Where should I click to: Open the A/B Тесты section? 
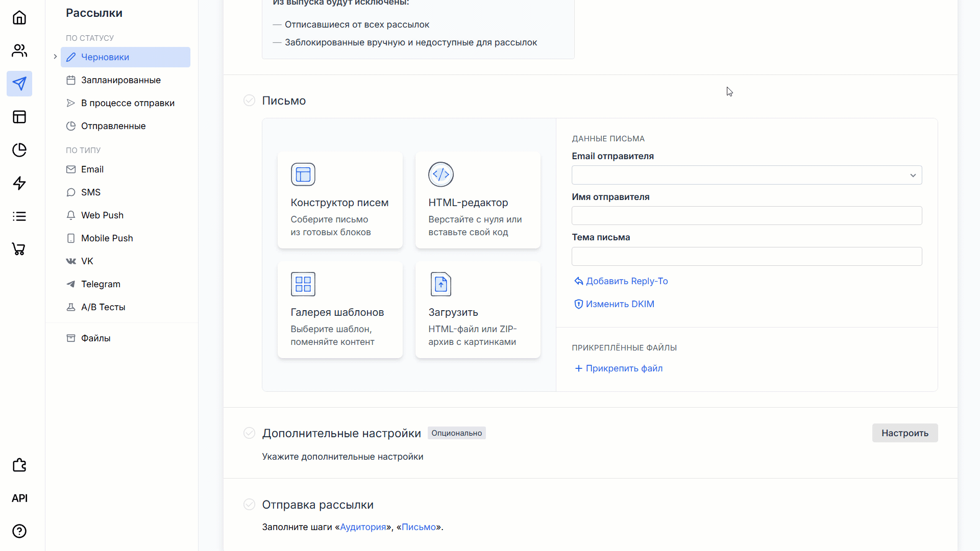pyautogui.click(x=103, y=307)
